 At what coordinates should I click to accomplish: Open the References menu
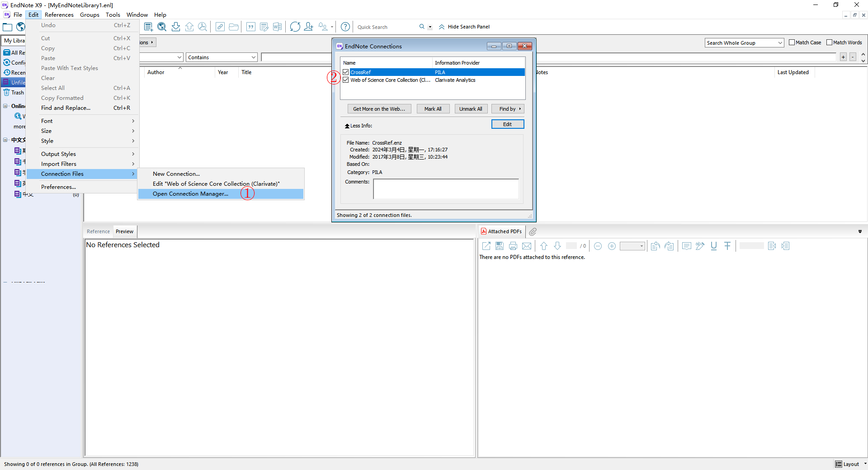tap(59, 15)
